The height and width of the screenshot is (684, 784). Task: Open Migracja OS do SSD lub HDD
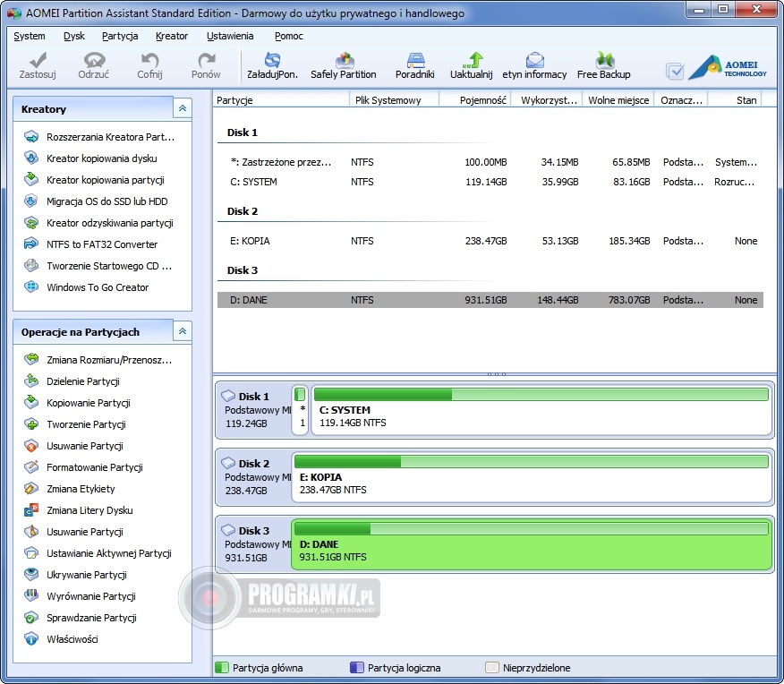[96, 201]
